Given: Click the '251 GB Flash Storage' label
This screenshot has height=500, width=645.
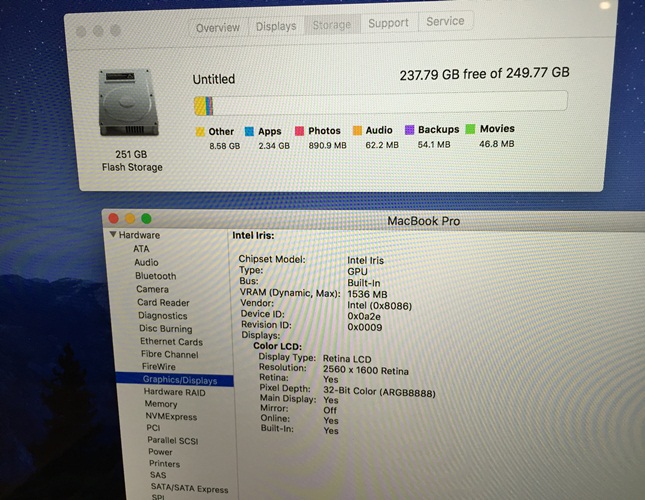Looking at the screenshot, I should coord(132,161).
